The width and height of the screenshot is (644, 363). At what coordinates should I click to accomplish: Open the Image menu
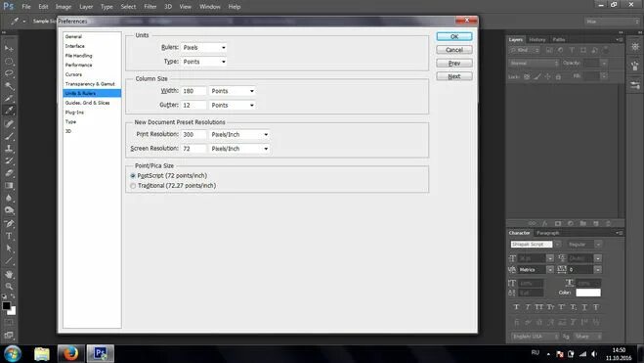64,7
